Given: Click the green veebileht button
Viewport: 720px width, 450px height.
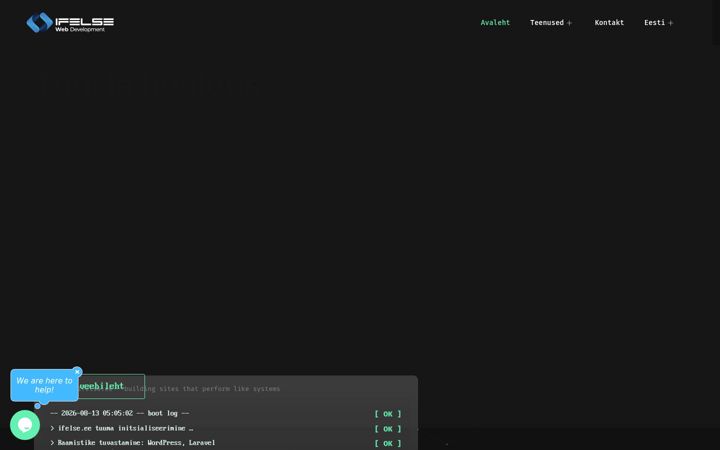Looking at the screenshot, I should pyautogui.click(x=110, y=386).
